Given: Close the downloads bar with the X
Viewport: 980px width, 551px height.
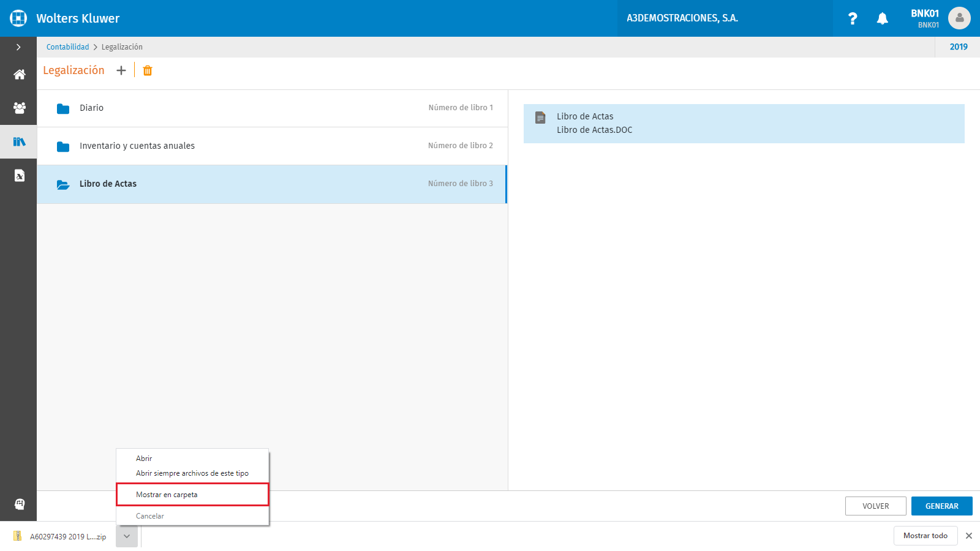Looking at the screenshot, I should 969,536.
